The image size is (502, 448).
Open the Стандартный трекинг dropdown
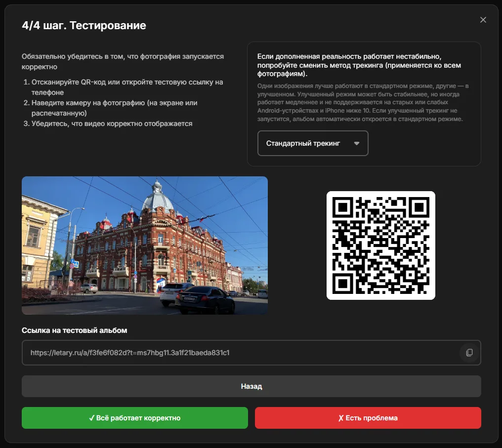tap(312, 143)
